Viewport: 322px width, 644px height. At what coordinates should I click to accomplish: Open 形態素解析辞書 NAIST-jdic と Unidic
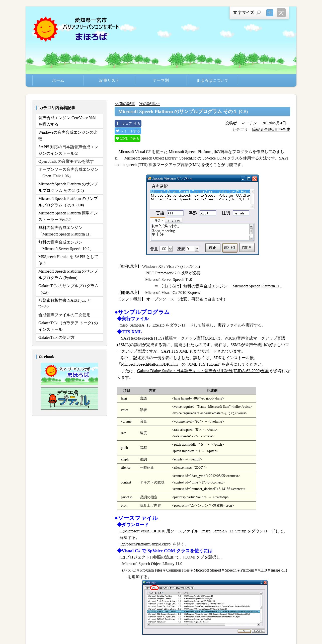coord(69,304)
